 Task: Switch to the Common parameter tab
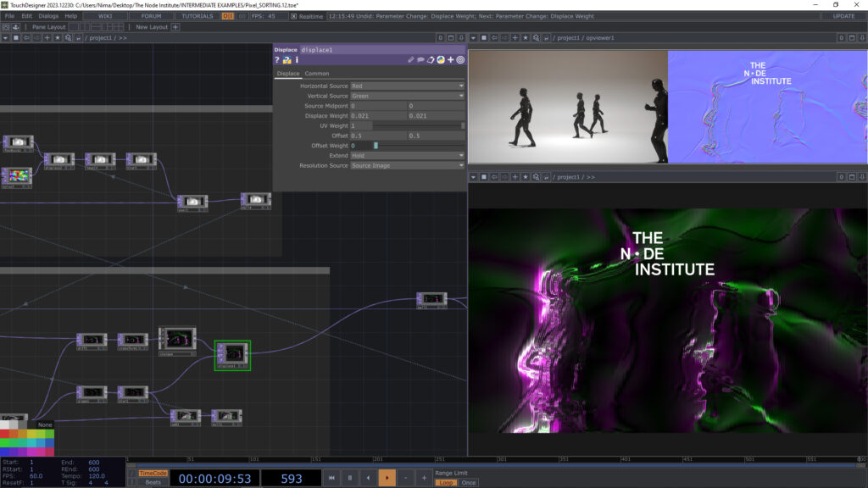click(x=317, y=74)
